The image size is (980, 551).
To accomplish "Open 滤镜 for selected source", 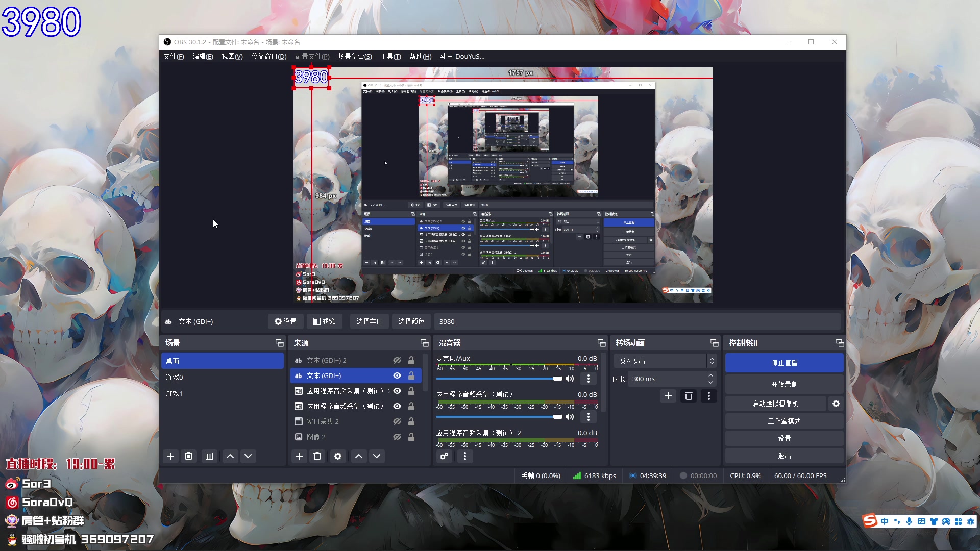I will click(324, 321).
